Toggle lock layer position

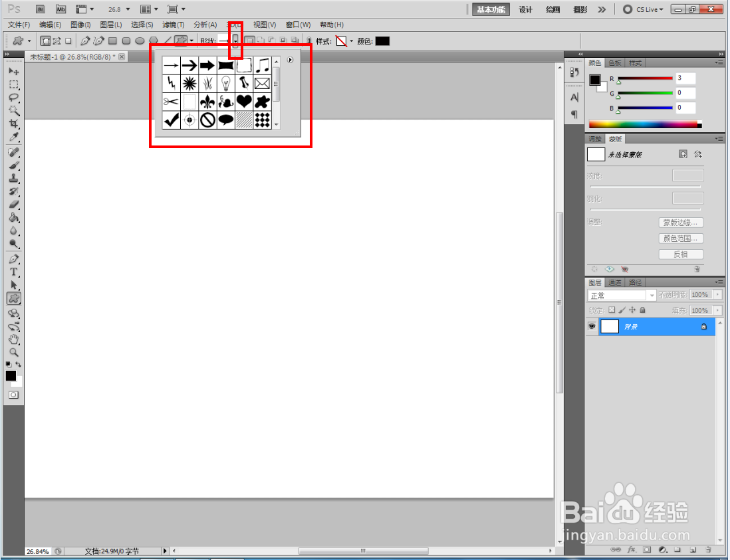coord(632,310)
